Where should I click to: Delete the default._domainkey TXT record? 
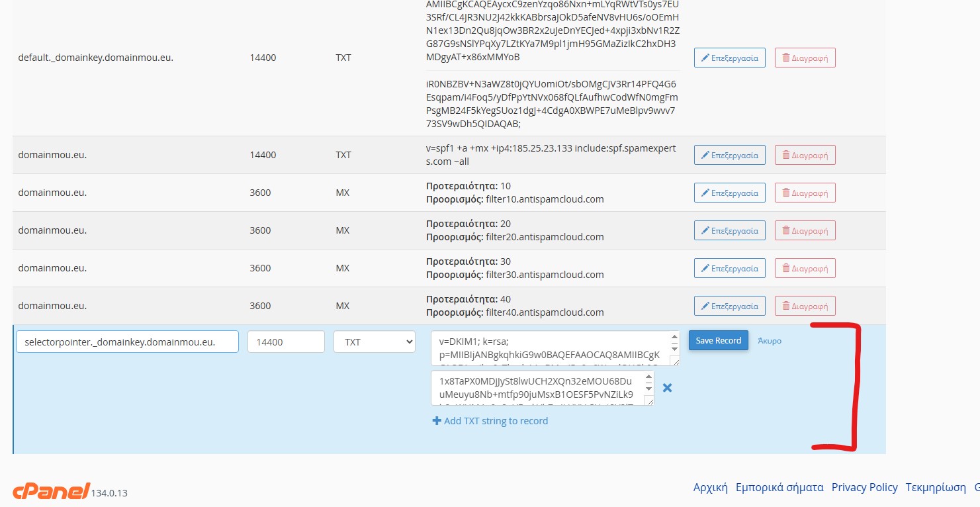(x=805, y=58)
